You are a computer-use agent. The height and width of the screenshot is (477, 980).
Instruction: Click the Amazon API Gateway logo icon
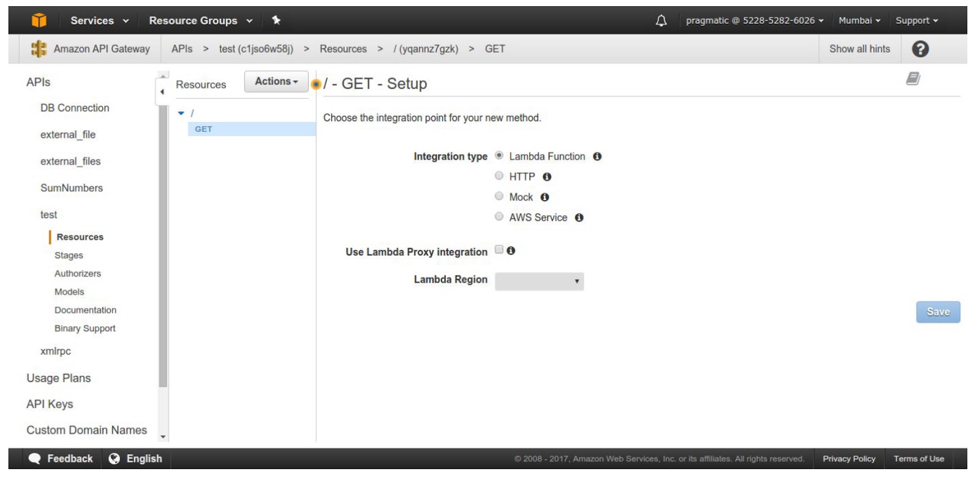coord(39,48)
